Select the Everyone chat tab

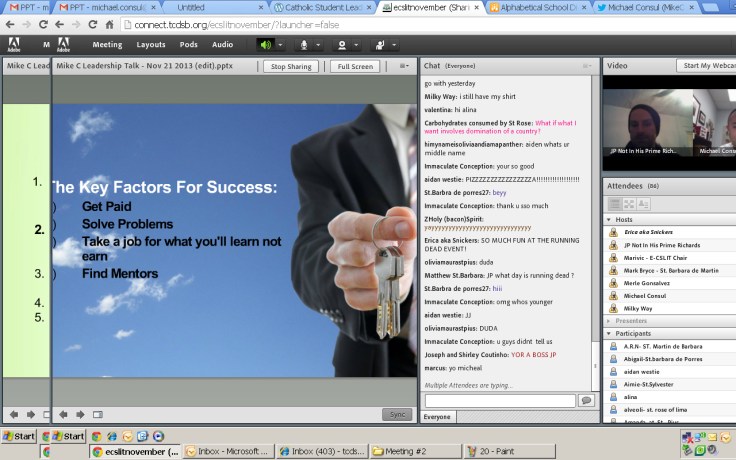[437, 417]
